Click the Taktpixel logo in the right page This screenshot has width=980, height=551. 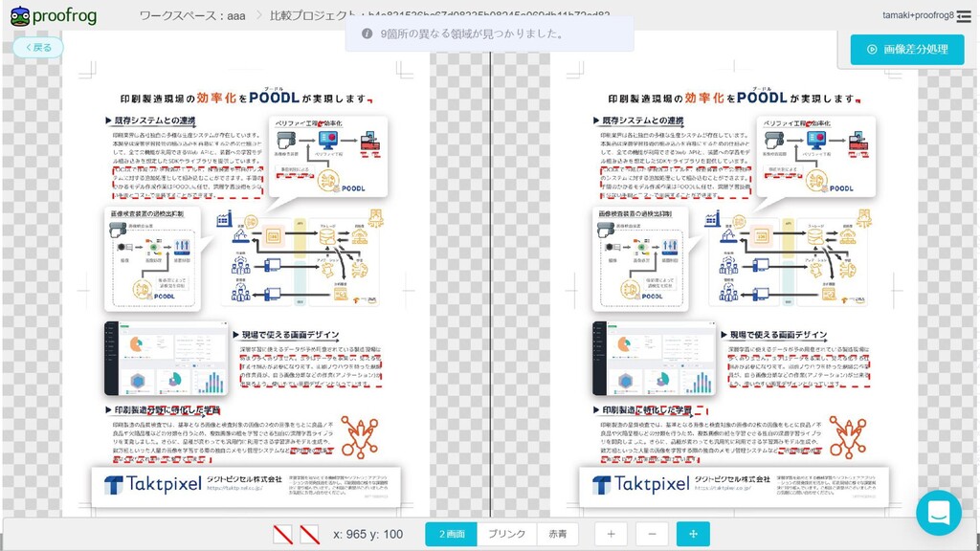tap(640, 484)
